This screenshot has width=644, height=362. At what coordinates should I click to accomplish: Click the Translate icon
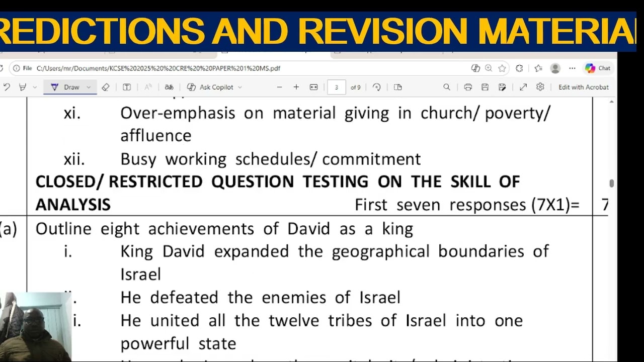tap(169, 87)
